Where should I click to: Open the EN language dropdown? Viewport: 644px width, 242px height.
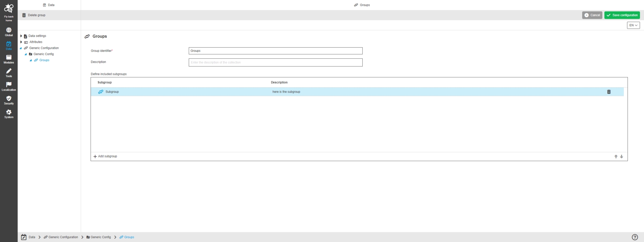click(x=633, y=25)
